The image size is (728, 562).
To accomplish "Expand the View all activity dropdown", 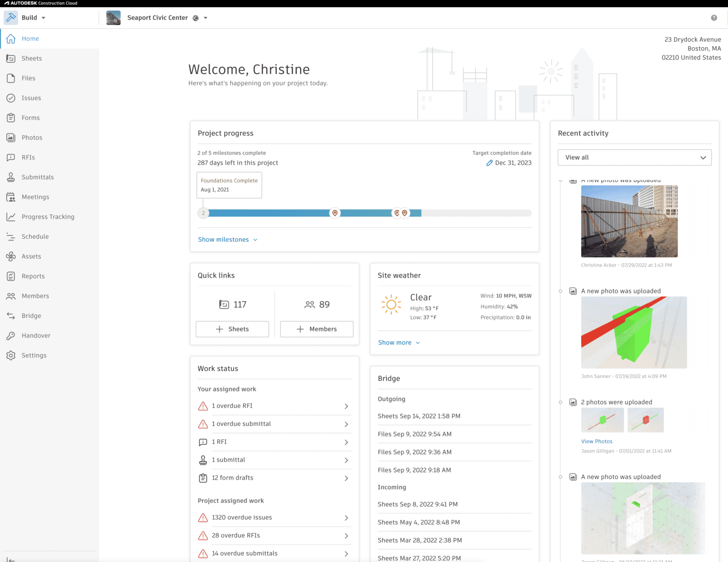I will point(634,157).
